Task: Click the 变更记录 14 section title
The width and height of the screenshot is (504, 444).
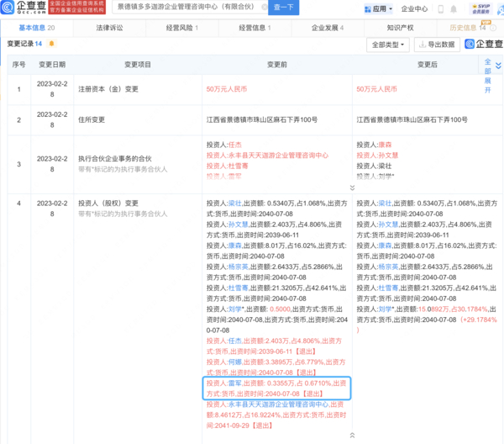Action: 24,44
